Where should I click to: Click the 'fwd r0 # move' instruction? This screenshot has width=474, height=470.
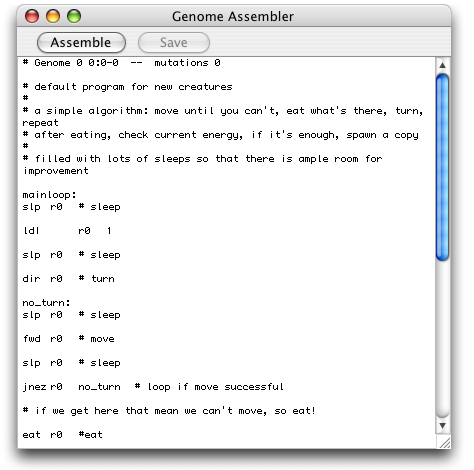(x=68, y=339)
